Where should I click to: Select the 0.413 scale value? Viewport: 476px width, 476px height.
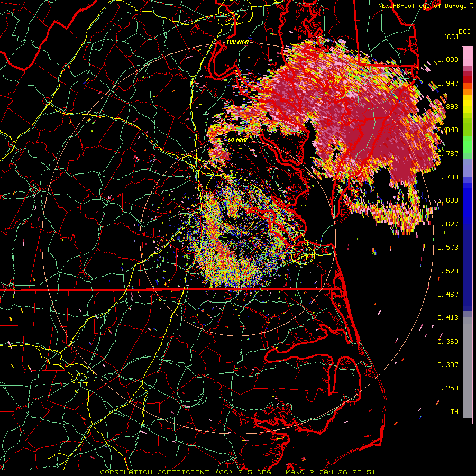tap(448, 318)
